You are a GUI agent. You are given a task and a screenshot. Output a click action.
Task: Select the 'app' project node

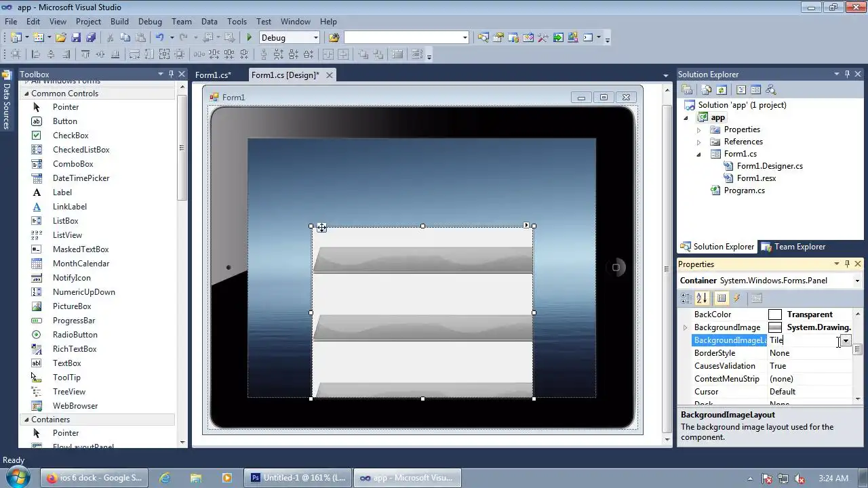point(717,117)
